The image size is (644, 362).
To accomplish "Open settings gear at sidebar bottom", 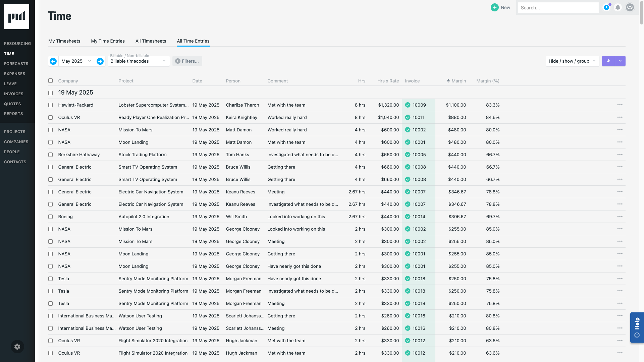I will pyautogui.click(x=17, y=347).
